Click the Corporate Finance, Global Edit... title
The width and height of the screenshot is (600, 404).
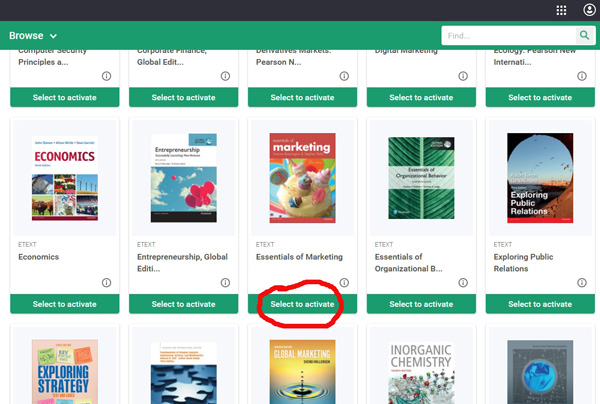pos(172,57)
